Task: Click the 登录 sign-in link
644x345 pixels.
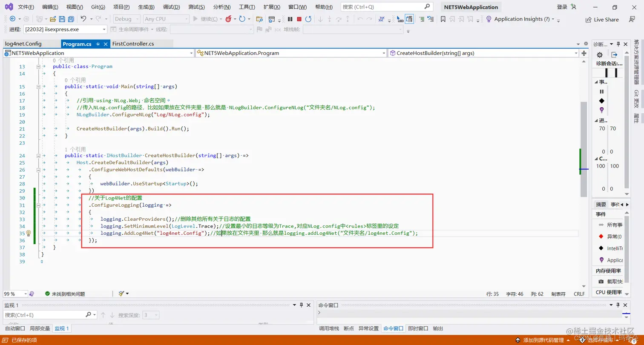Action: pyautogui.click(x=562, y=7)
